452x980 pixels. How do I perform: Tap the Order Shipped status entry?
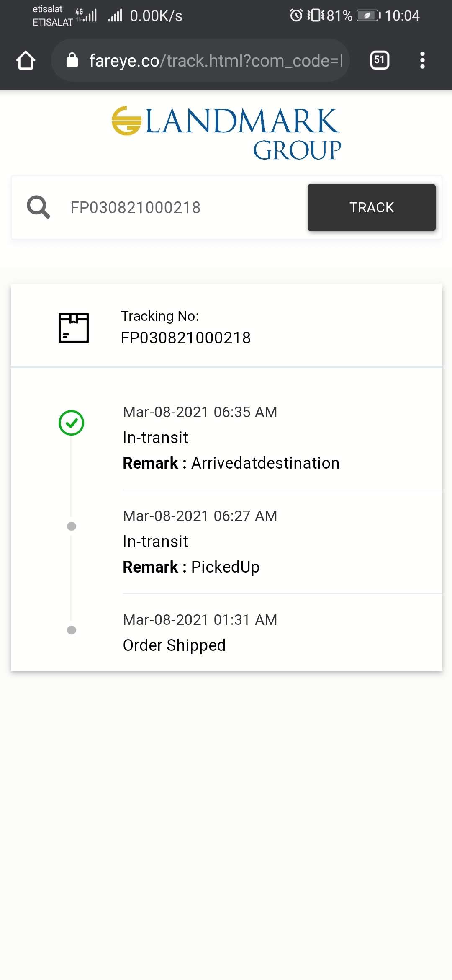click(x=174, y=645)
